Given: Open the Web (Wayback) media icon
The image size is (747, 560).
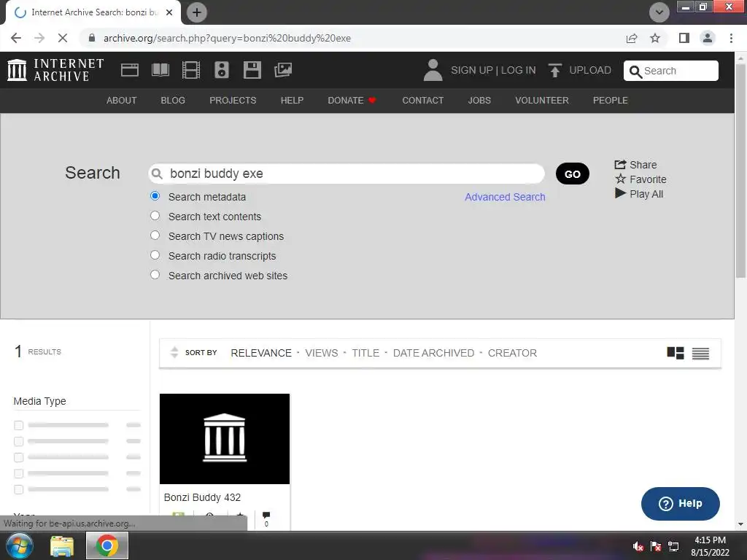Looking at the screenshot, I should [130, 70].
